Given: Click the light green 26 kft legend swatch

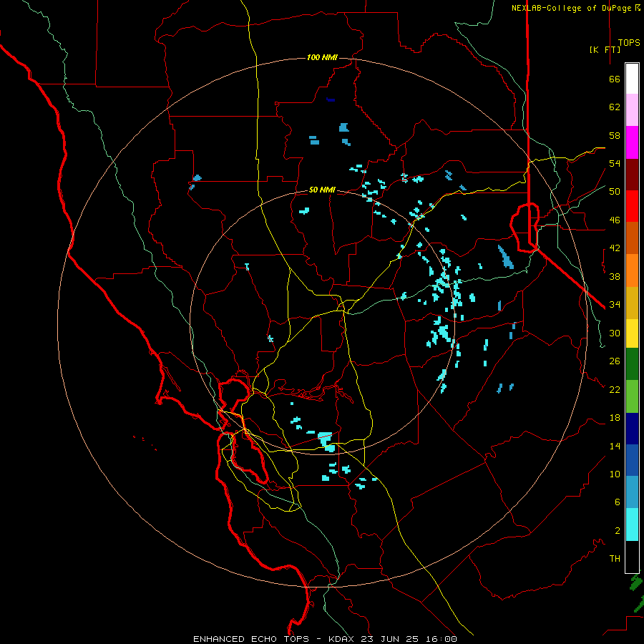Looking at the screenshot, I should 632,396.
